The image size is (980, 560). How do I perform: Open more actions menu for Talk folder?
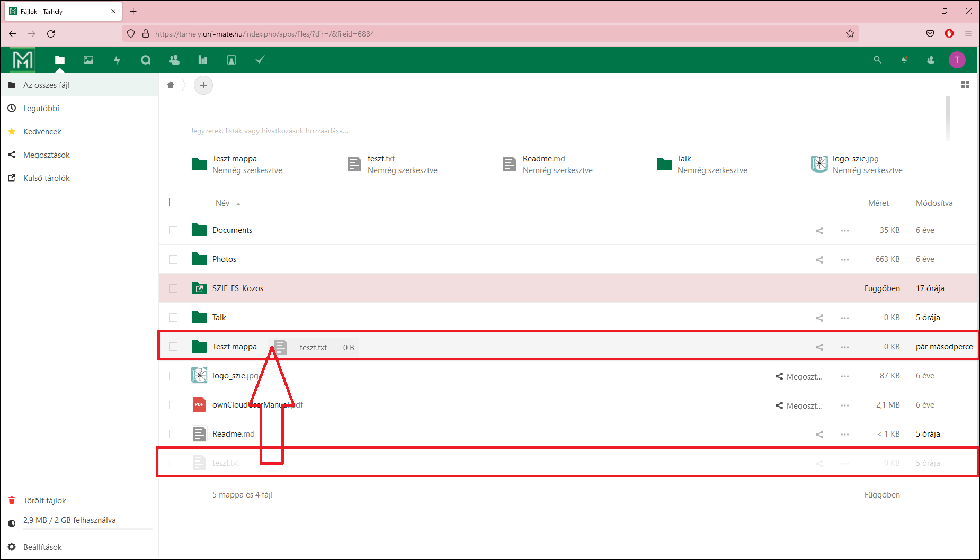844,318
